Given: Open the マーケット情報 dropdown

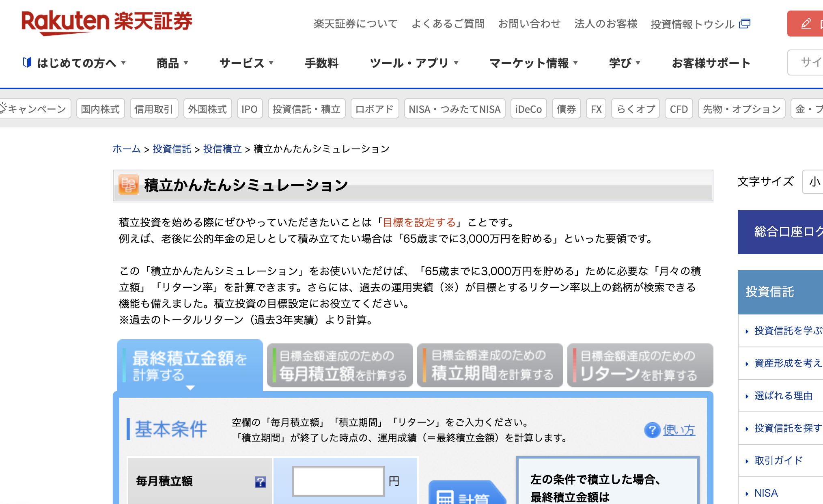Looking at the screenshot, I should tap(533, 63).
